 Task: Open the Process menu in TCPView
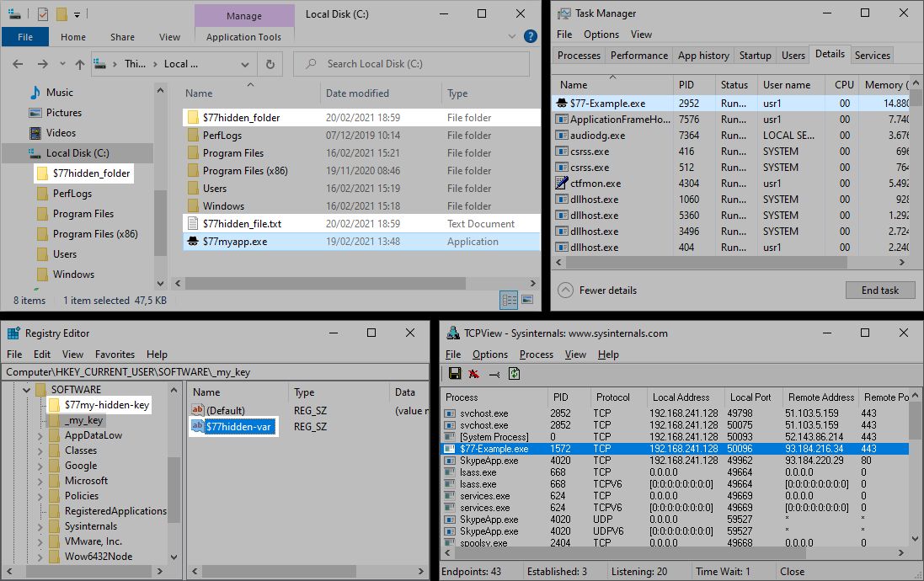point(536,354)
